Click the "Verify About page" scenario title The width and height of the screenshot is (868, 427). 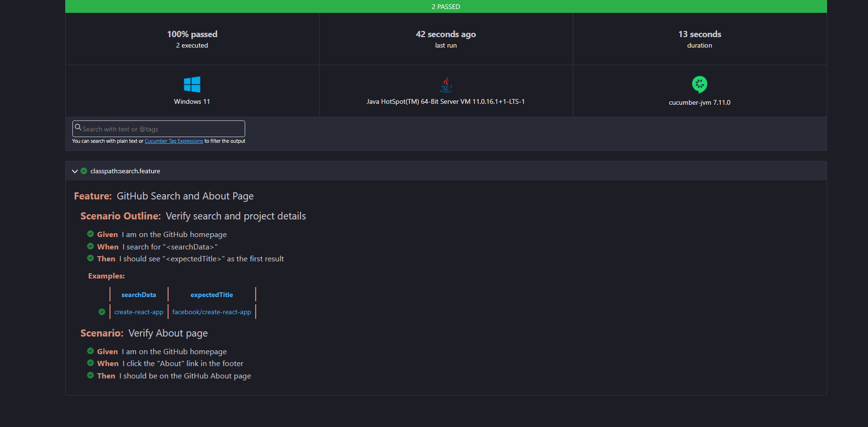(x=168, y=333)
